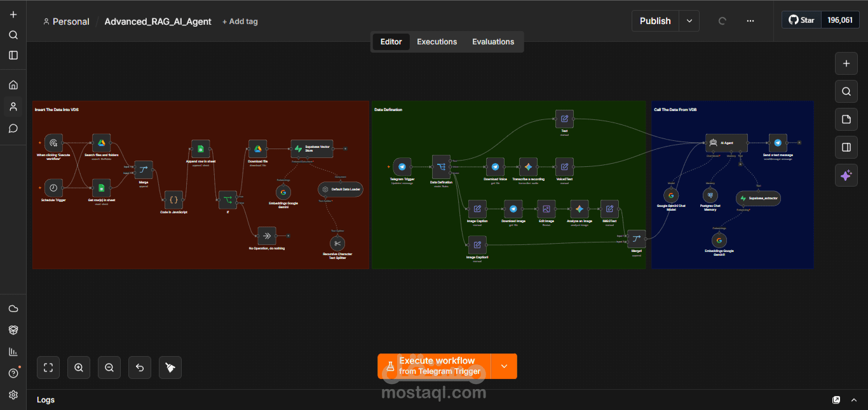Open the cloud icon in left sidebar
868x410 pixels.
pyautogui.click(x=13, y=308)
